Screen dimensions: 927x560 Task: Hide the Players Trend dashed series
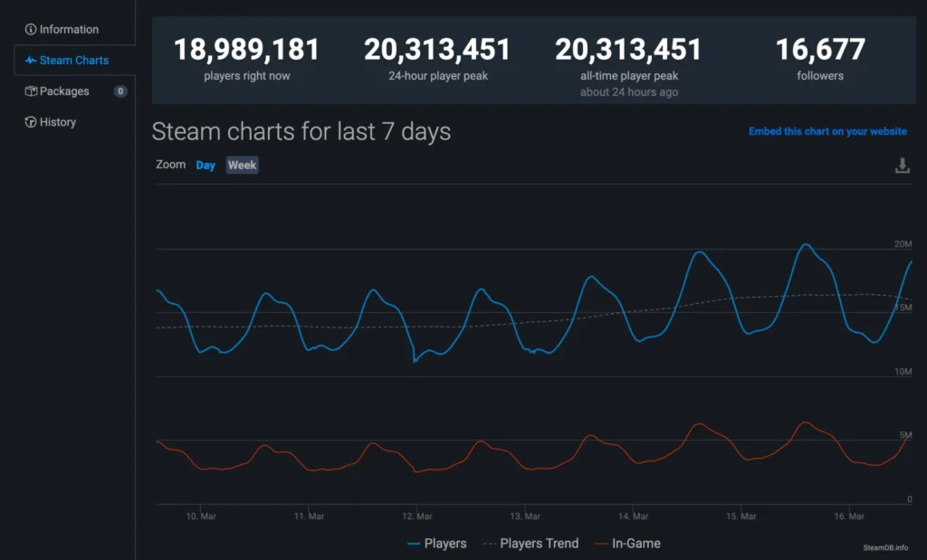click(x=530, y=544)
